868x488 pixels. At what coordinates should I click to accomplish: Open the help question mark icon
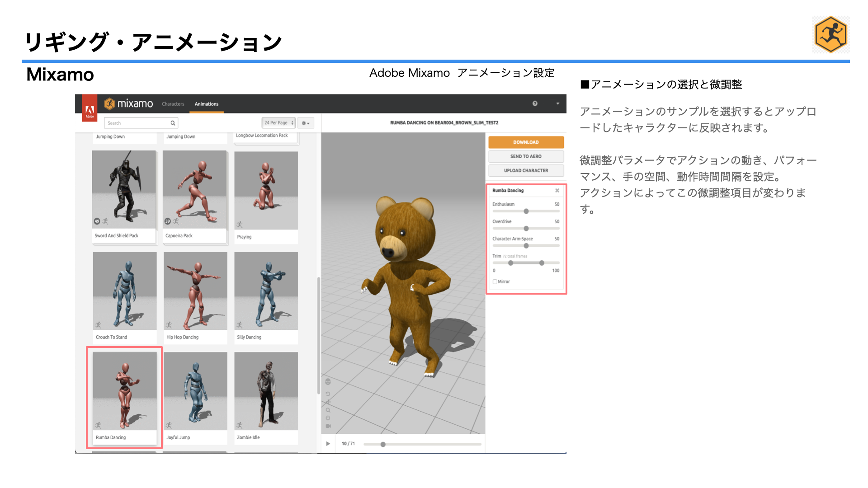click(535, 103)
